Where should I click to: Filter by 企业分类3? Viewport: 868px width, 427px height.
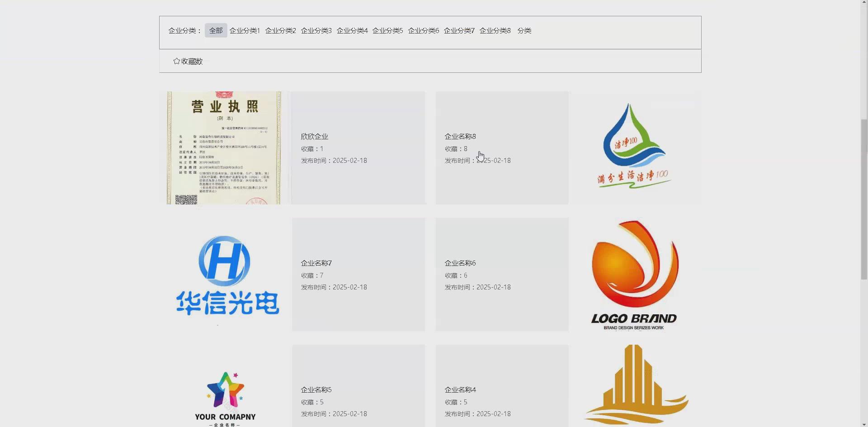point(316,30)
